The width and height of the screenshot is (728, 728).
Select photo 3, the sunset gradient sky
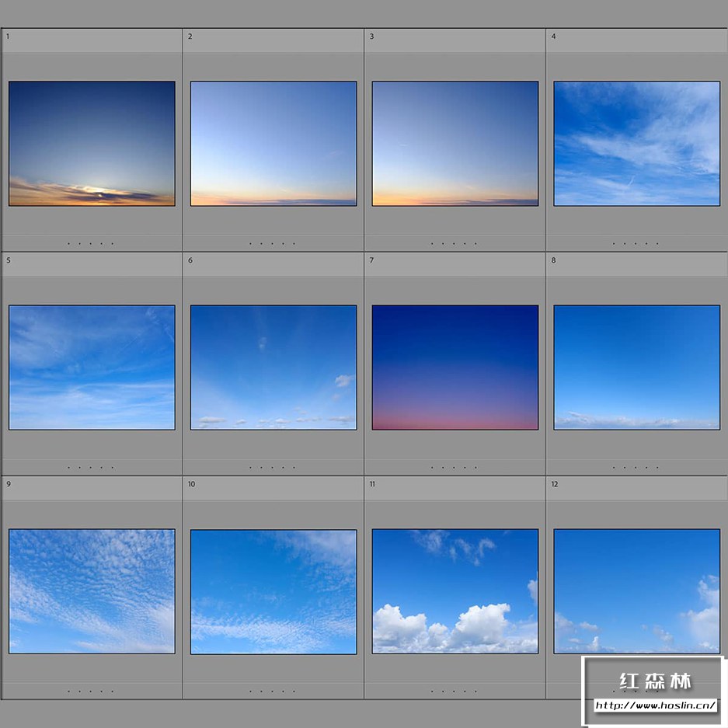coord(455,144)
